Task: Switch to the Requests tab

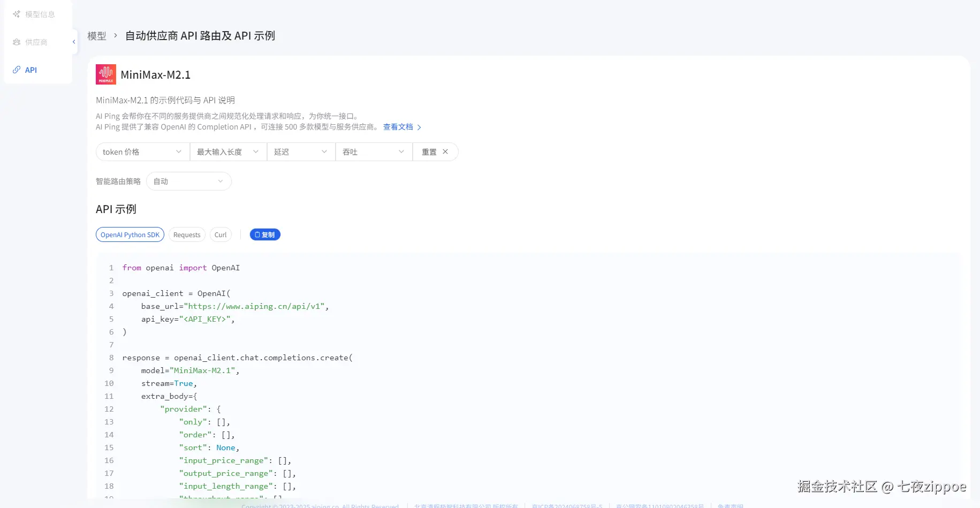Action: (187, 235)
